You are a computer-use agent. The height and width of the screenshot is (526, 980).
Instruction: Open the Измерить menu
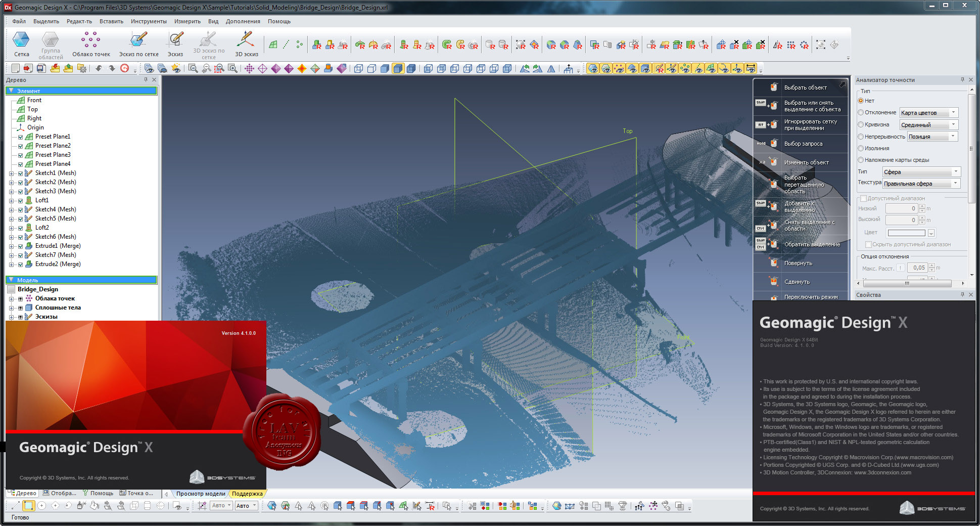(188, 21)
